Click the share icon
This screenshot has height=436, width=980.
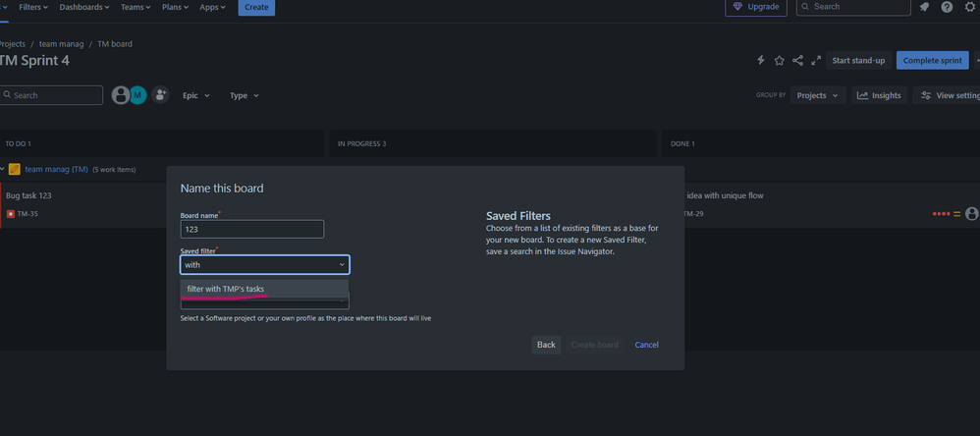[797, 61]
